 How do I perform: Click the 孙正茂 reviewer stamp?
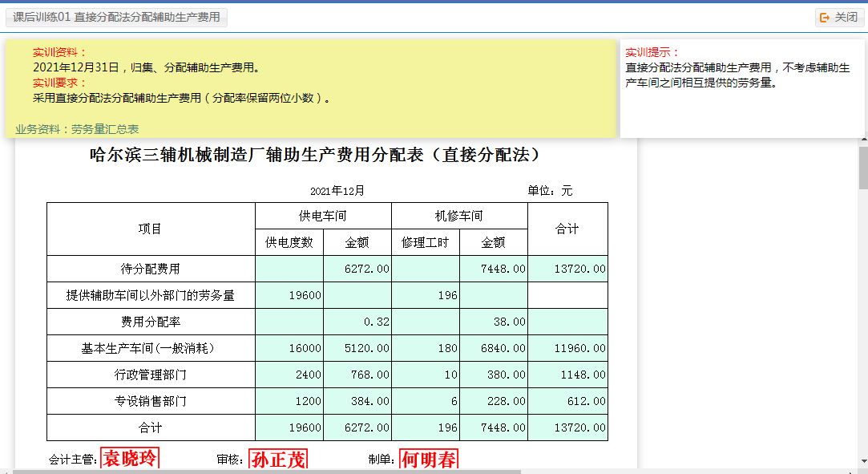coord(278,460)
